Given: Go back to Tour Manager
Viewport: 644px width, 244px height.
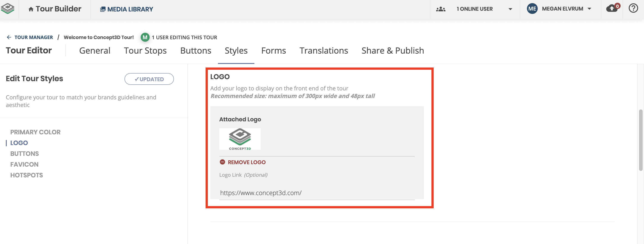Looking at the screenshot, I should (x=33, y=37).
